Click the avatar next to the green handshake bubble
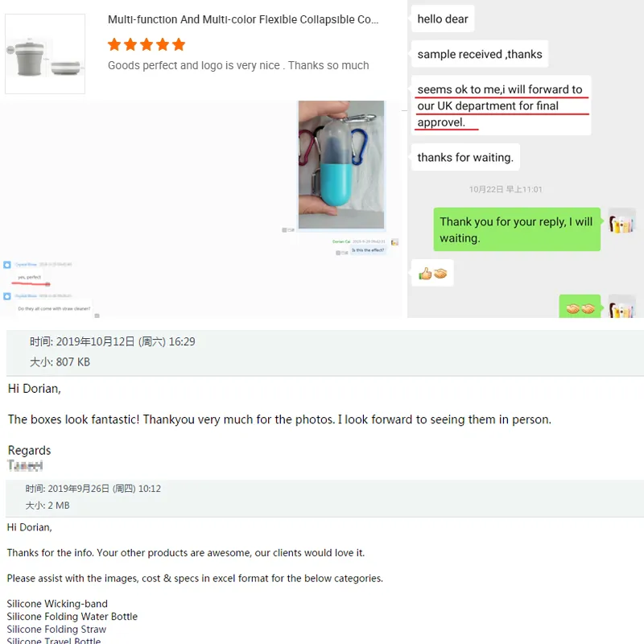The width and height of the screenshot is (644, 644). 621,307
